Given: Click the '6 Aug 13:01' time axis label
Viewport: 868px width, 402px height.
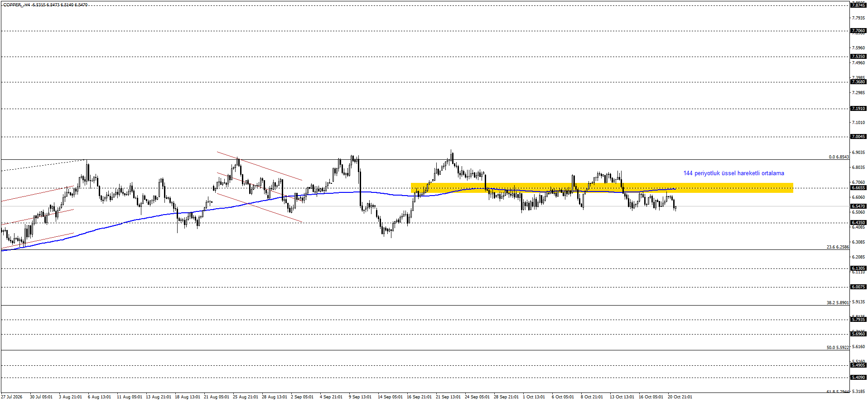Looking at the screenshot, I should [99, 397].
